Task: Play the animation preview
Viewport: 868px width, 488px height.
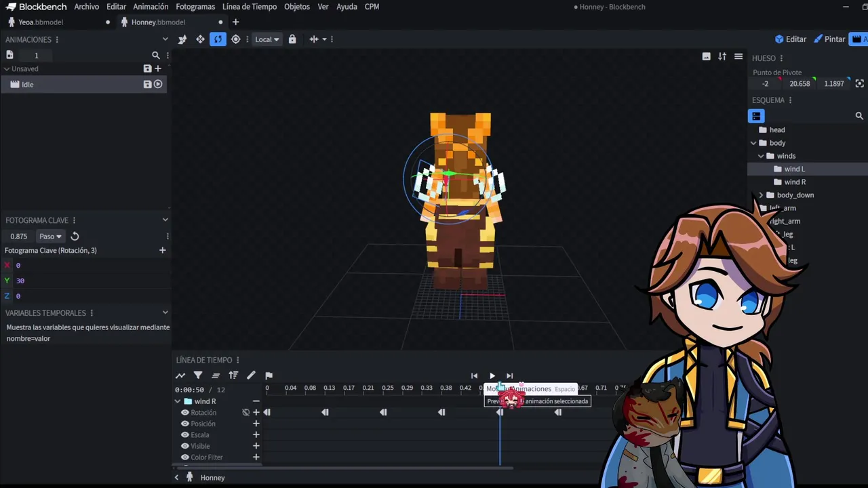Action: pos(492,375)
